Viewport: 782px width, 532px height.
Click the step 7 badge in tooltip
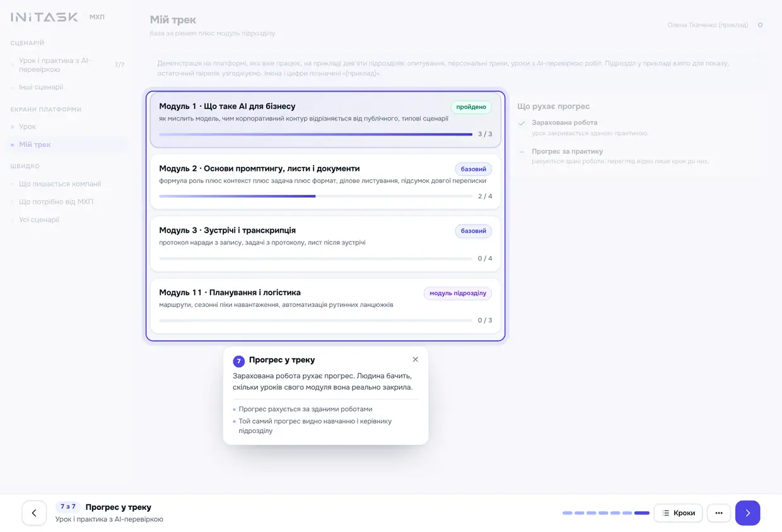(238, 361)
